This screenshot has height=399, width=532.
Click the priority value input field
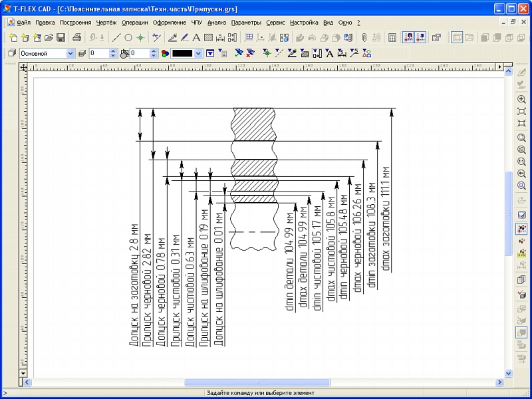pos(140,53)
